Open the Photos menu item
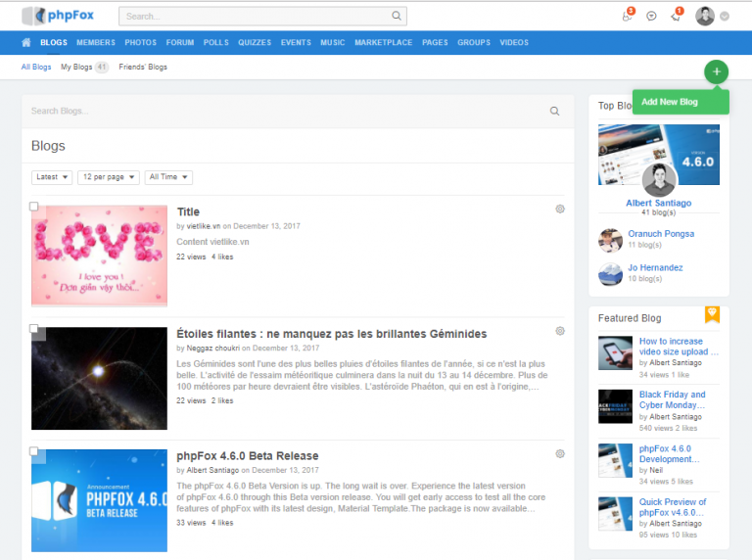This screenshot has height=560, width=752. click(141, 43)
